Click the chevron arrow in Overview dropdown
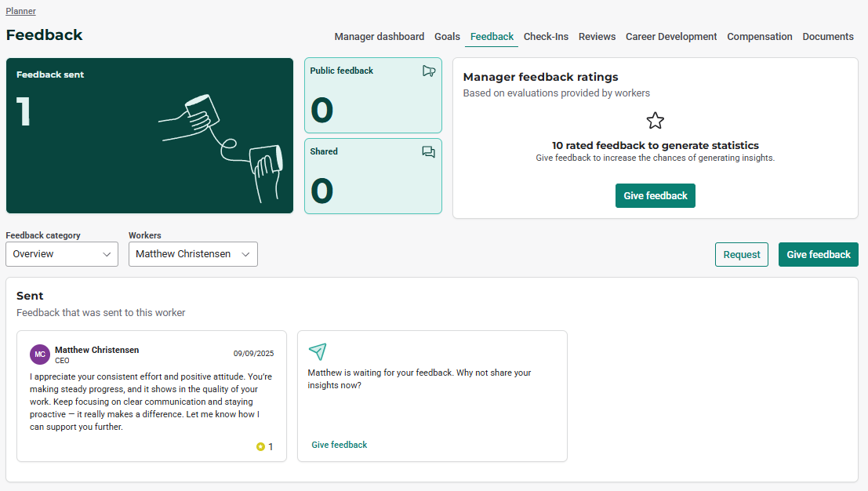868x491 pixels. pyautogui.click(x=107, y=254)
